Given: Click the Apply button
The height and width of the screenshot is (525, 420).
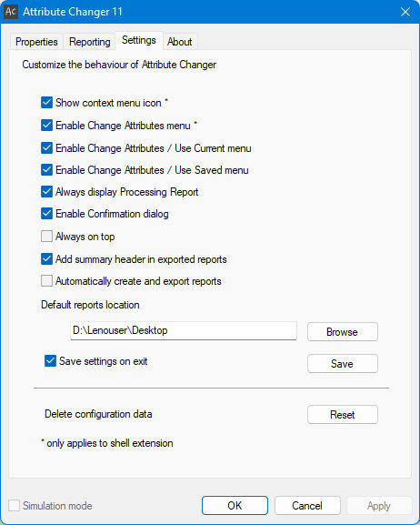Looking at the screenshot, I should (x=379, y=506).
